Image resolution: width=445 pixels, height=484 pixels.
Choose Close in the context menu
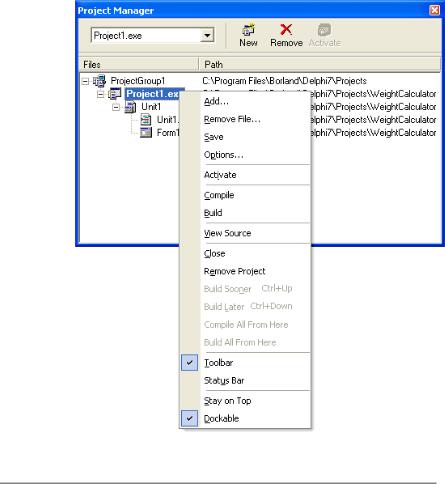pos(245,253)
